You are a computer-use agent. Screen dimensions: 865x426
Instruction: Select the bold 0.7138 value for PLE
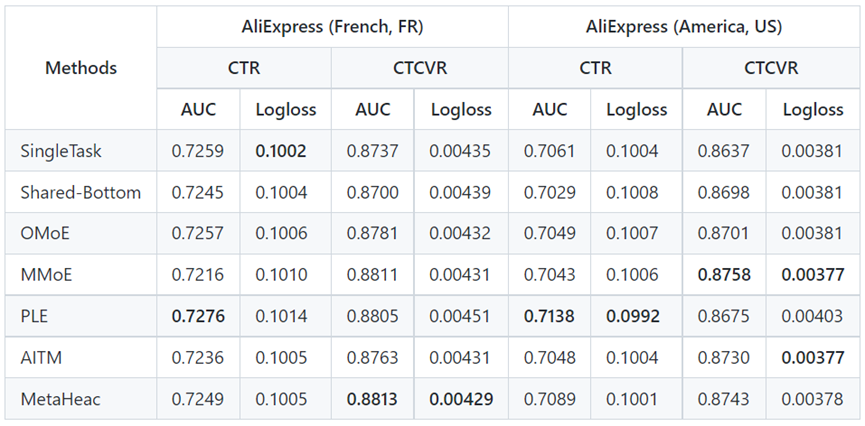point(551,316)
